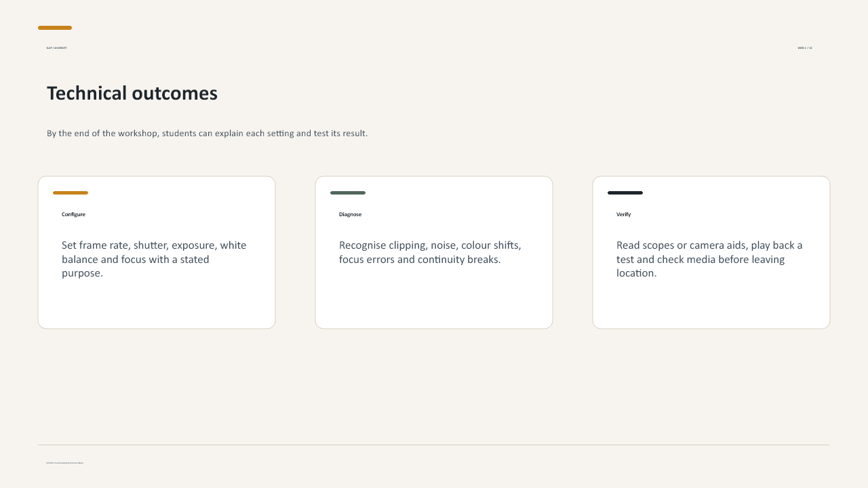The height and width of the screenshot is (488, 868).
Task: Select the "Verify" card label
Action: [623, 214]
